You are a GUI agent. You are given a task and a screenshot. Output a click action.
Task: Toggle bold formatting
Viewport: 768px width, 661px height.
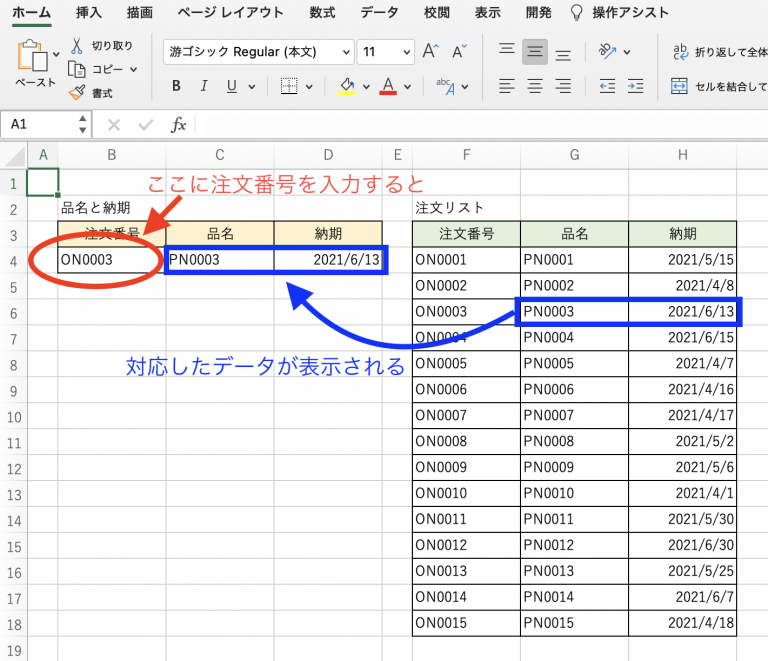tap(176, 87)
